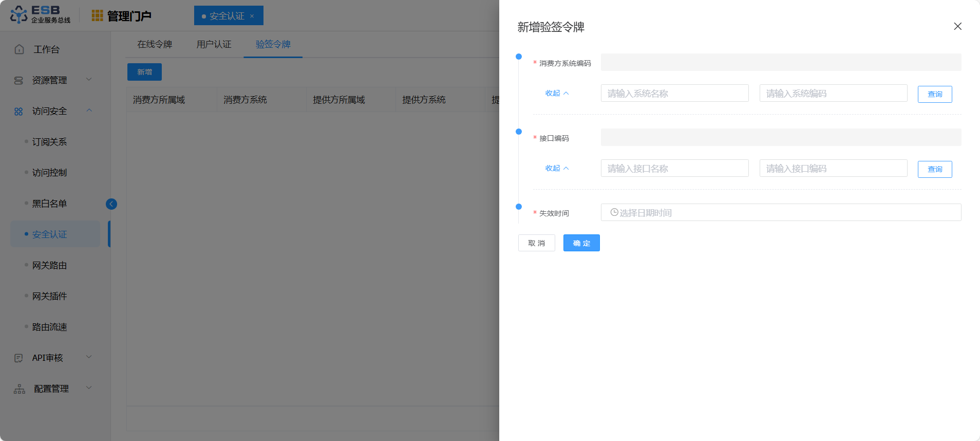The width and height of the screenshot is (980, 441).
Task: Click the 访问安全 grid icon
Action: click(x=19, y=112)
